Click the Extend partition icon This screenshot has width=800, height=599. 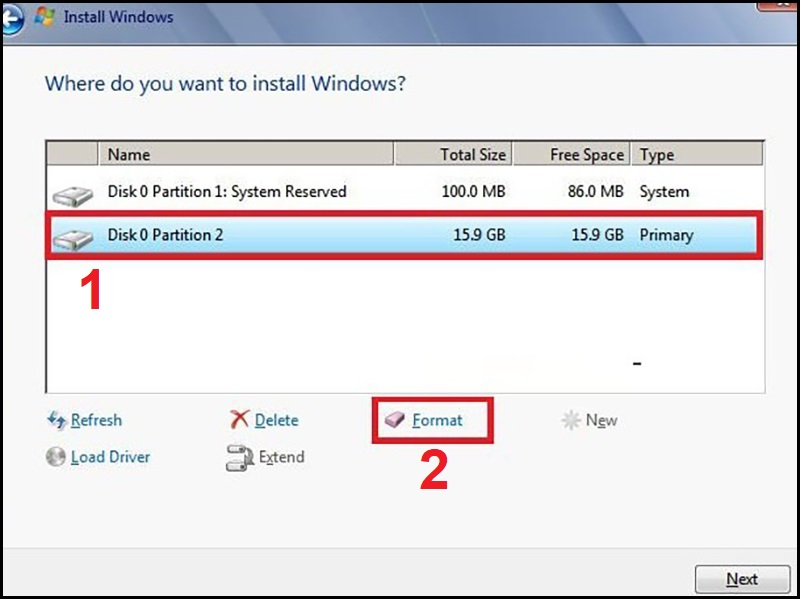pyautogui.click(x=239, y=458)
